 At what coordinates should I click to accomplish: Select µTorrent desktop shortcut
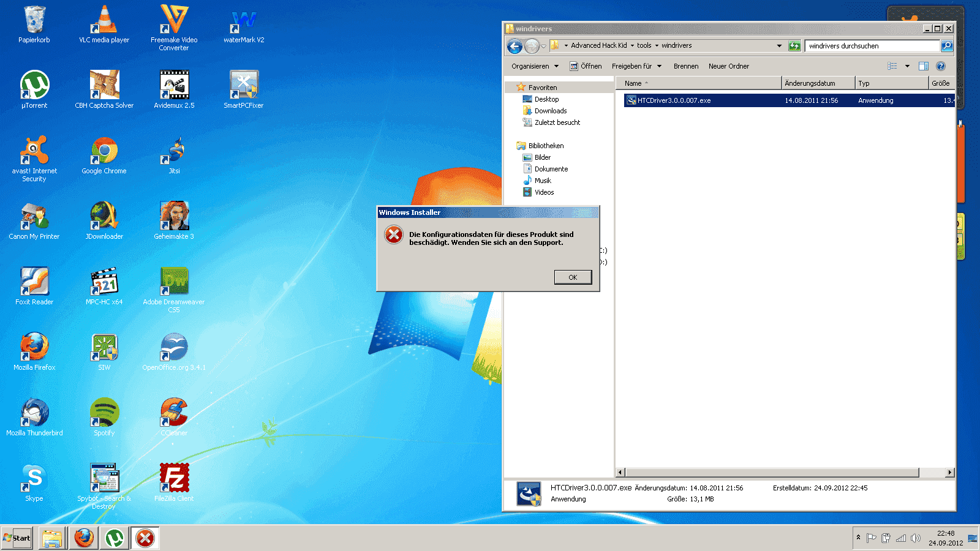tap(34, 90)
